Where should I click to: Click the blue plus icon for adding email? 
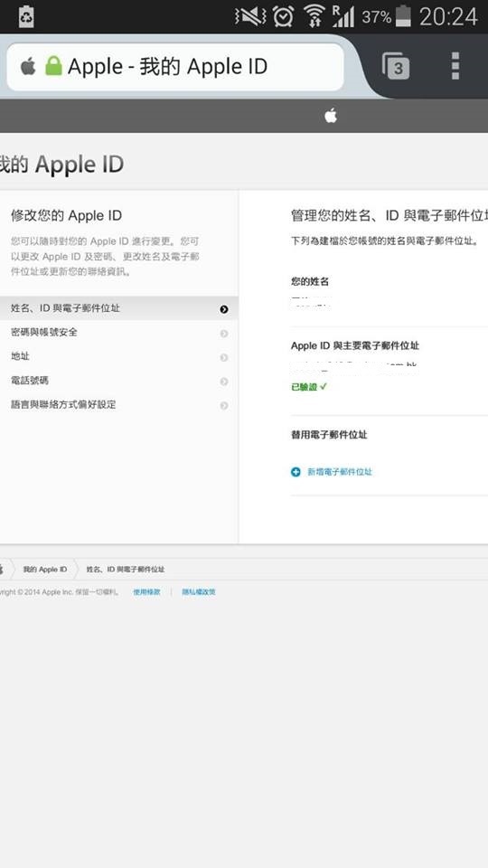296,472
